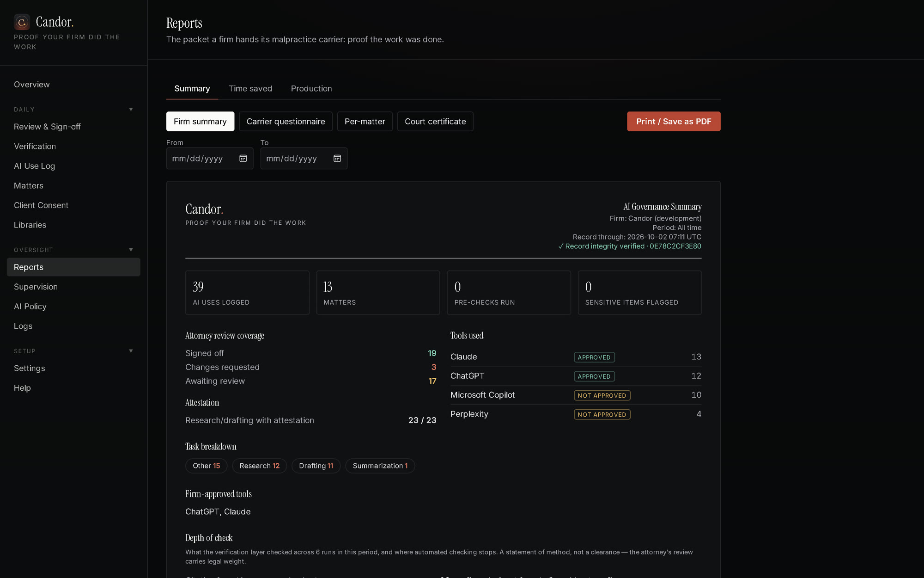924x578 pixels.
Task: Click the AI Governance Summary heading
Action: [663, 207]
